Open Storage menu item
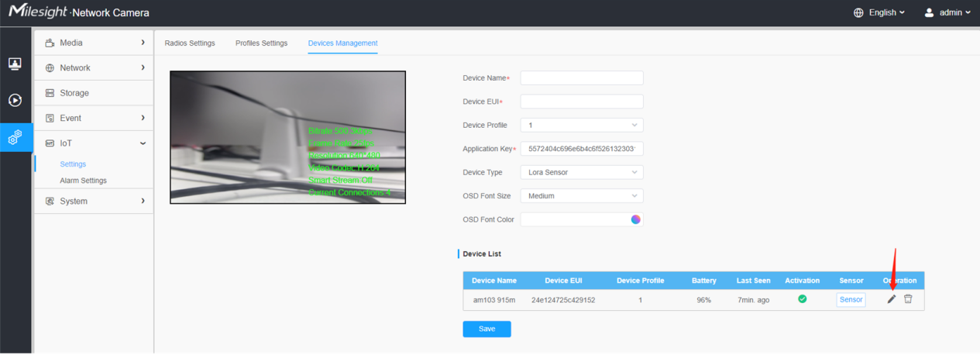The height and width of the screenshot is (355, 980). coord(94,93)
